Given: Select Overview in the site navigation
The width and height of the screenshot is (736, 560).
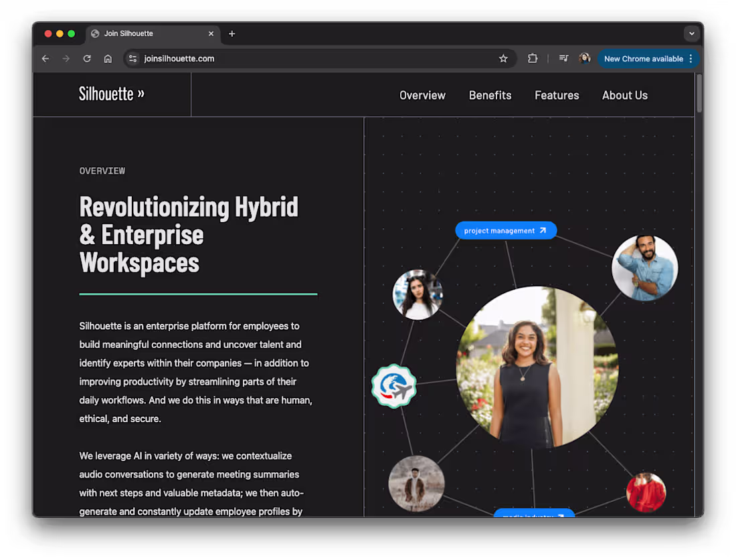Looking at the screenshot, I should coord(422,95).
